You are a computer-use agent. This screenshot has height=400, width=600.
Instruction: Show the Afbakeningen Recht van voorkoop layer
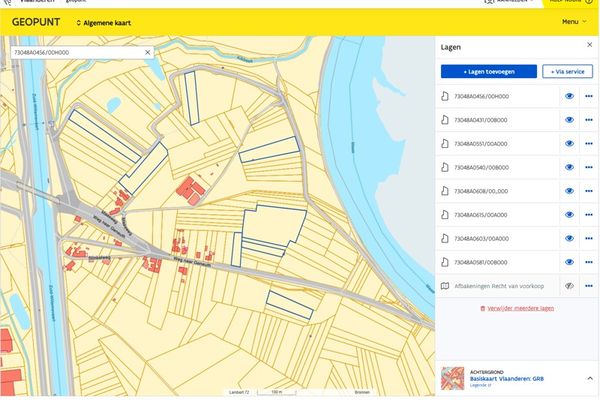point(568,286)
